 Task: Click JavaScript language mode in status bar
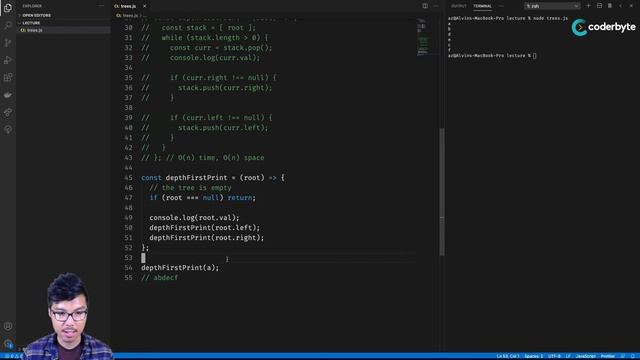pos(586,356)
